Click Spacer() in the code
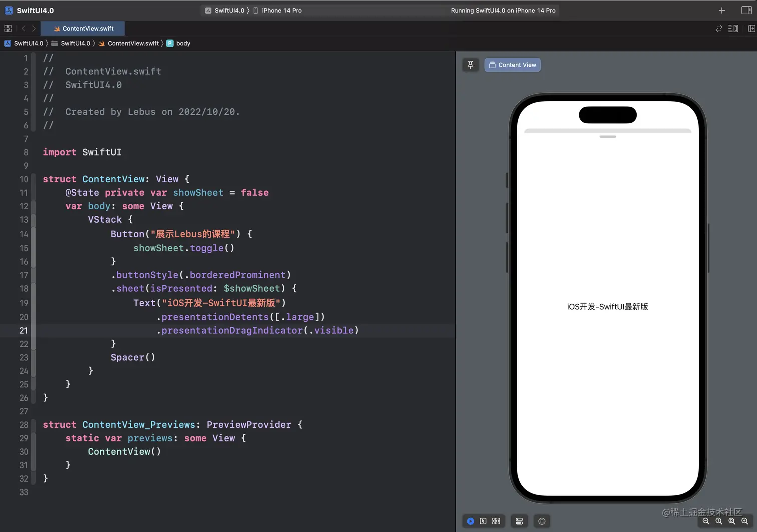The width and height of the screenshot is (757, 532). coord(133,357)
